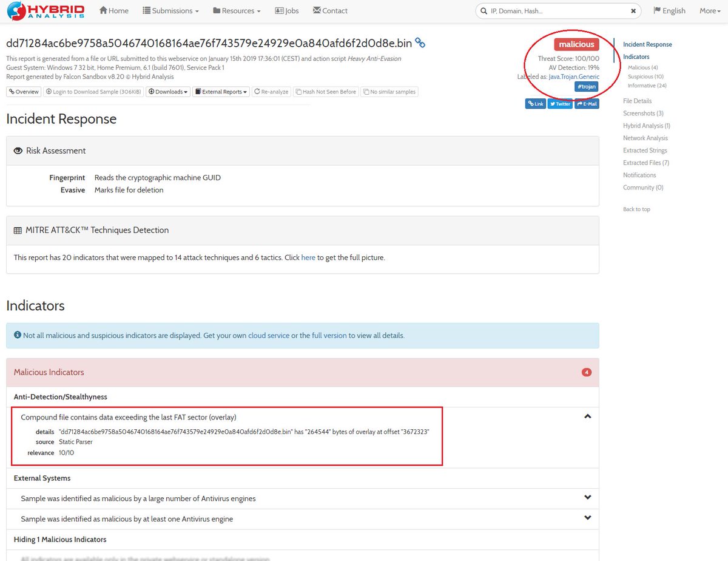Click 'Reads the cryptographic machine GUID' text
Image resolution: width=728 pixels, height=561 pixels.
click(x=158, y=178)
